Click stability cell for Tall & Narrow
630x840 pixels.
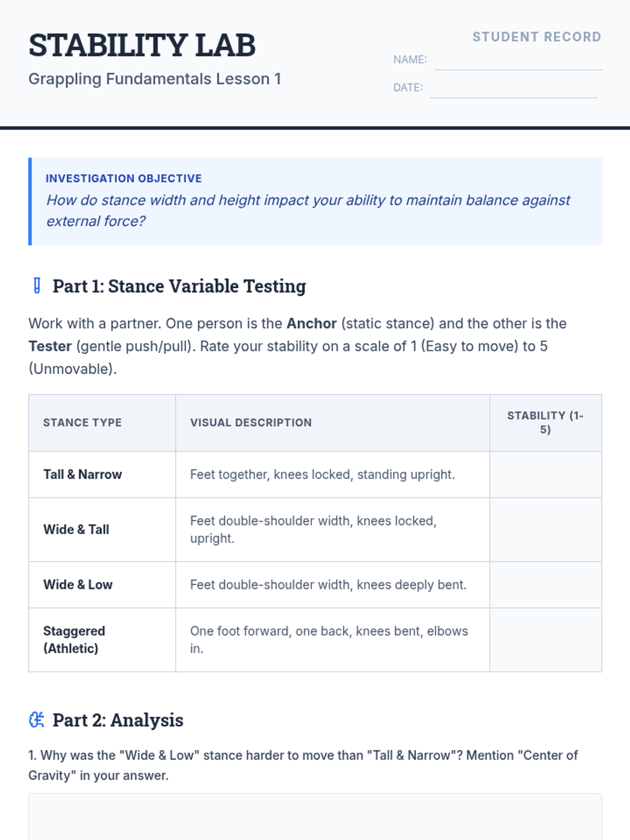click(x=545, y=475)
